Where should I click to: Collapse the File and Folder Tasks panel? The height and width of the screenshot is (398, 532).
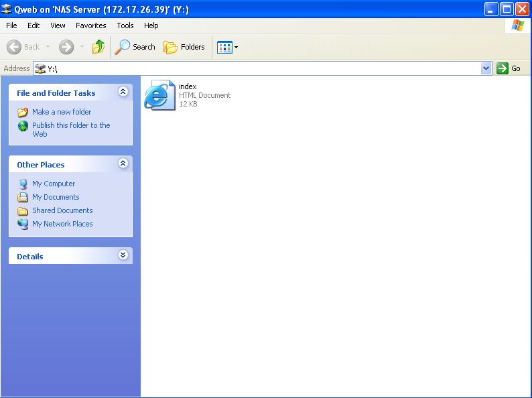tap(123, 92)
